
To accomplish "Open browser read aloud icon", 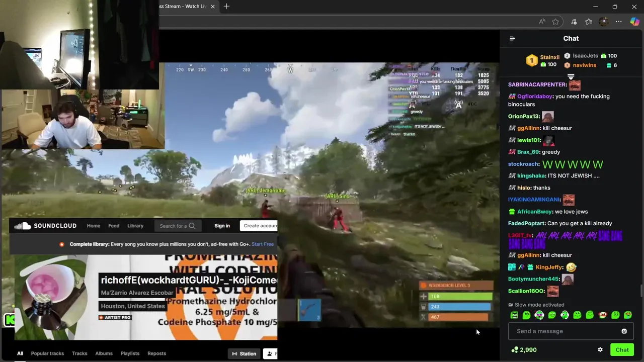I will tap(542, 22).
